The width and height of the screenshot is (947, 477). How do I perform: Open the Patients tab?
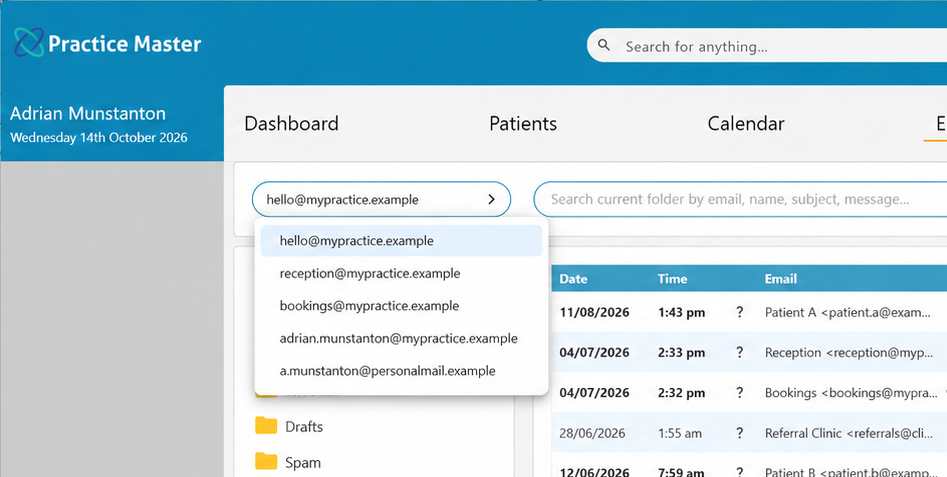click(523, 124)
